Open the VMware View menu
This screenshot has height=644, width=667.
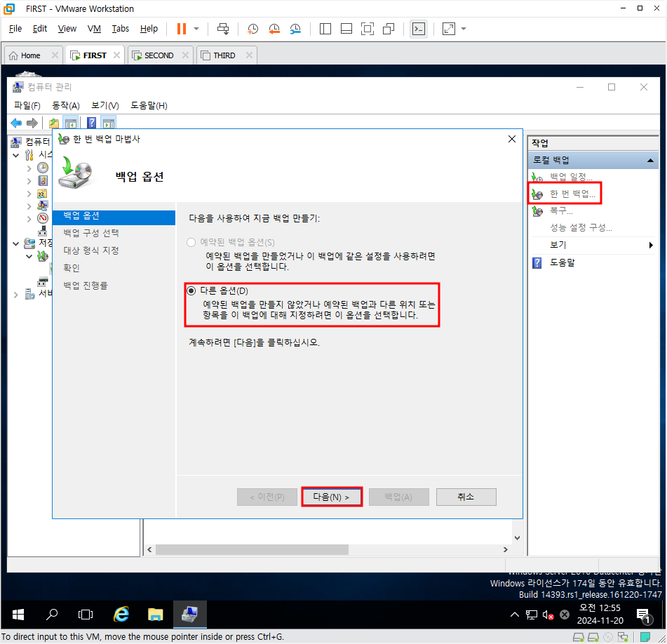[67, 29]
